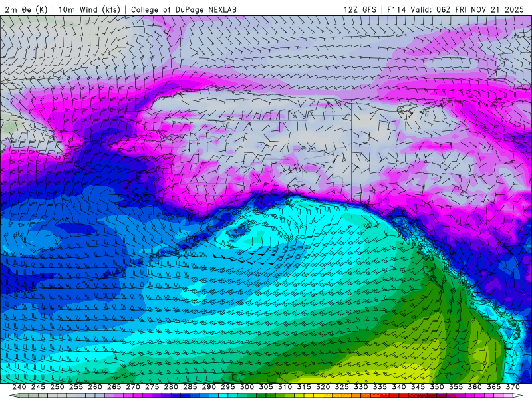
Task: Click the 355 legend value
Action: 456,387
